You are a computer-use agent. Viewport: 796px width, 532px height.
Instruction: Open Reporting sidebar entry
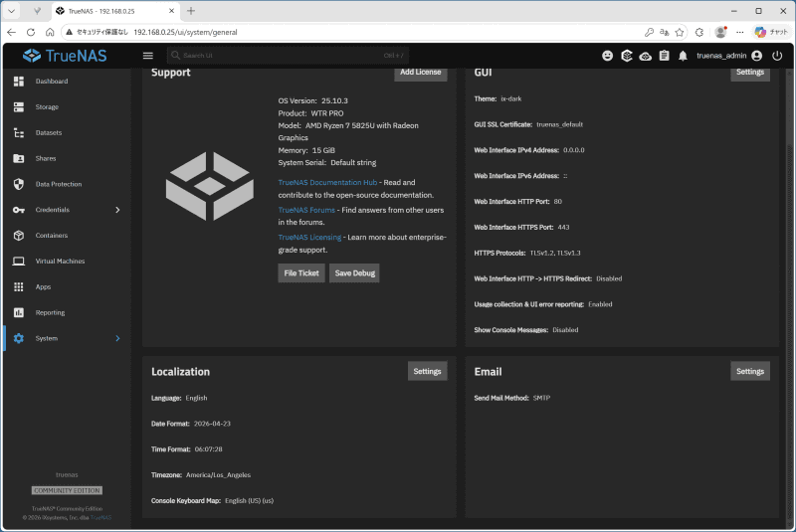tap(67, 312)
